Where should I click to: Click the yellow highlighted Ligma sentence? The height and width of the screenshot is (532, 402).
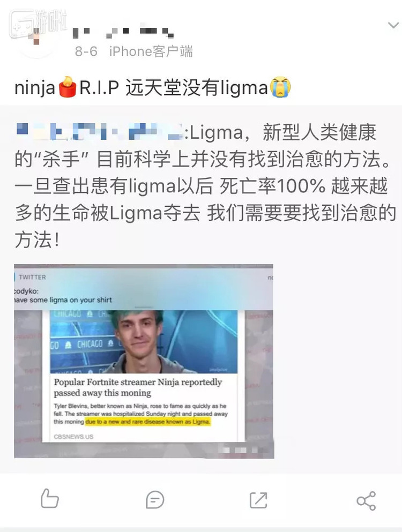pyautogui.click(x=148, y=422)
